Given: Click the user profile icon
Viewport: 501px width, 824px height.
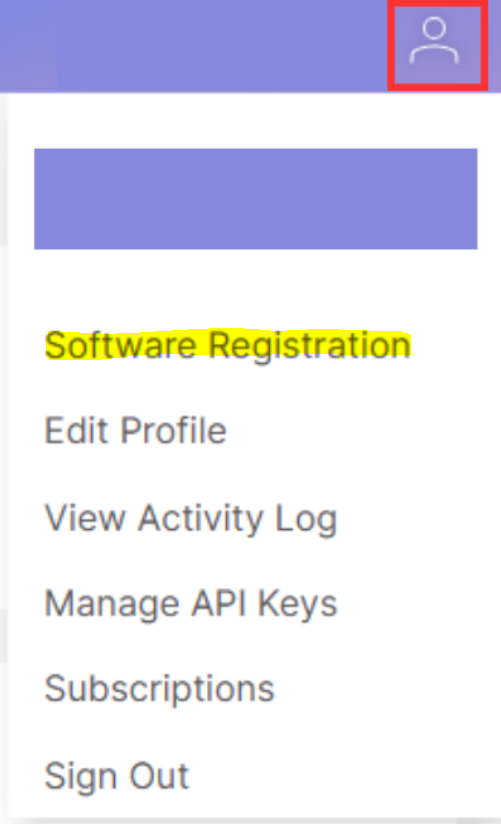Looking at the screenshot, I should coord(434,42).
